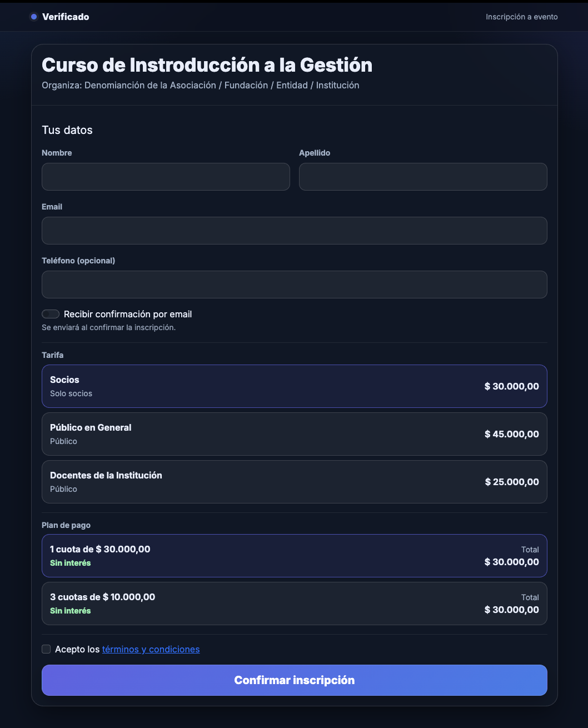Select the Socios tarifa option
The image size is (588, 728).
pos(294,386)
